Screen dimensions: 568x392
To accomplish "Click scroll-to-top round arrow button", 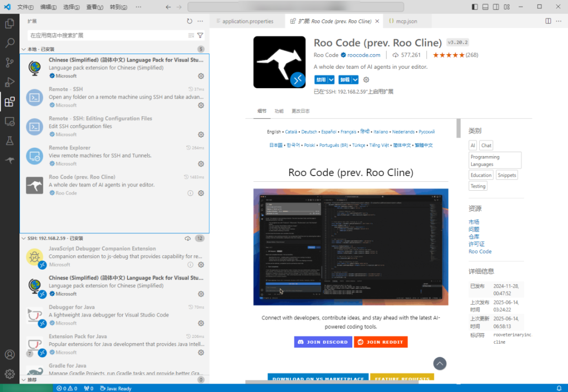I will point(440,364).
